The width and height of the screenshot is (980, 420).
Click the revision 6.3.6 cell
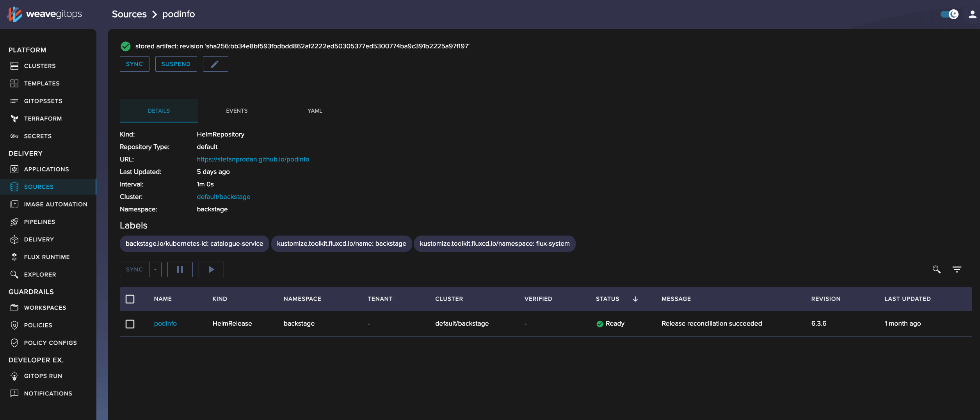819,323
